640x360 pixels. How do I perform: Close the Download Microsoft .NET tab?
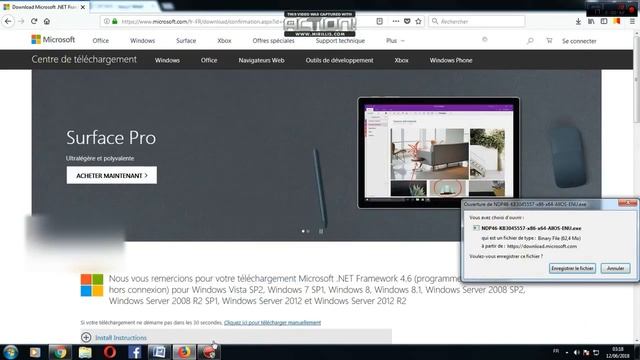coord(83,7)
